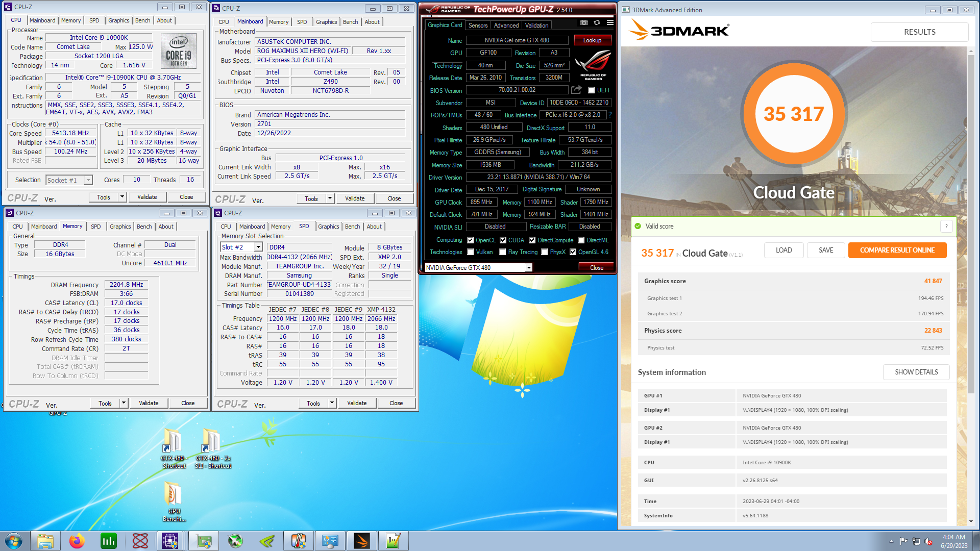Open Tools dropdown arrow in CPU-Z Motherboard window
This screenshot has width=980, height=551.
click(330, 198)
